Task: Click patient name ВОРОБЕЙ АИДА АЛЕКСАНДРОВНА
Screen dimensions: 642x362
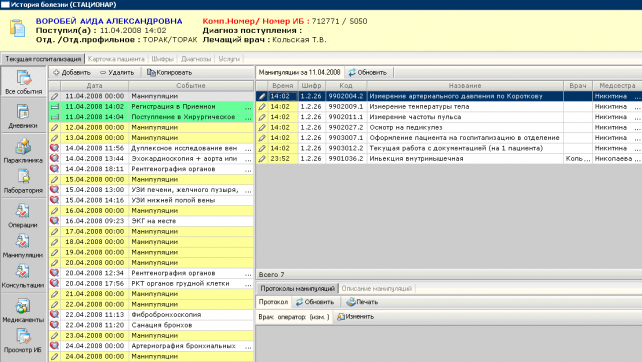Action: 109,21
